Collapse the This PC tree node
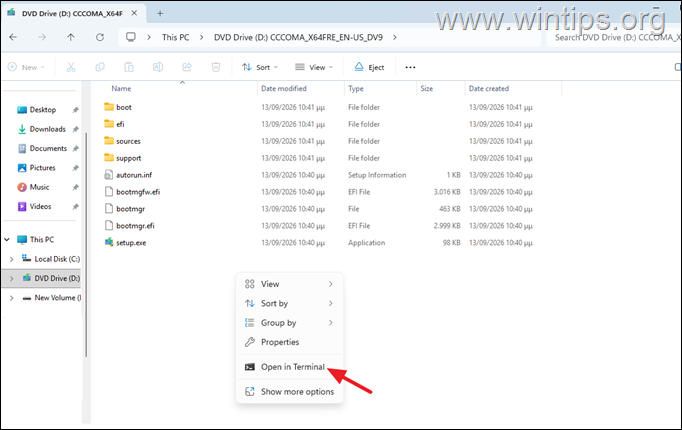 (7, 240)
